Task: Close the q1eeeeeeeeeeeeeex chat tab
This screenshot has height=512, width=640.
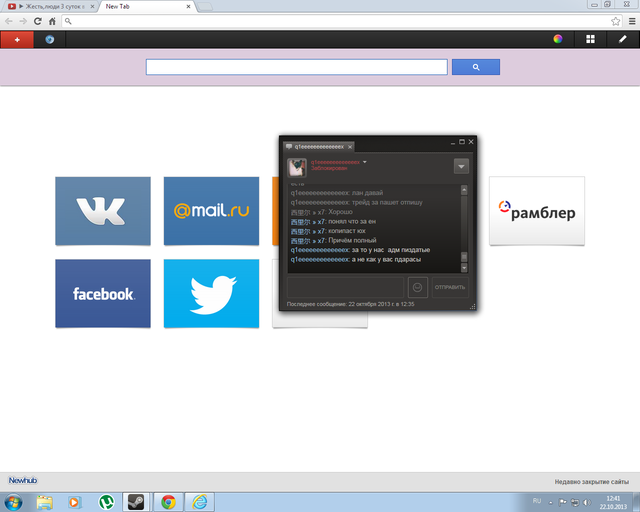Action: click(350, 147)
